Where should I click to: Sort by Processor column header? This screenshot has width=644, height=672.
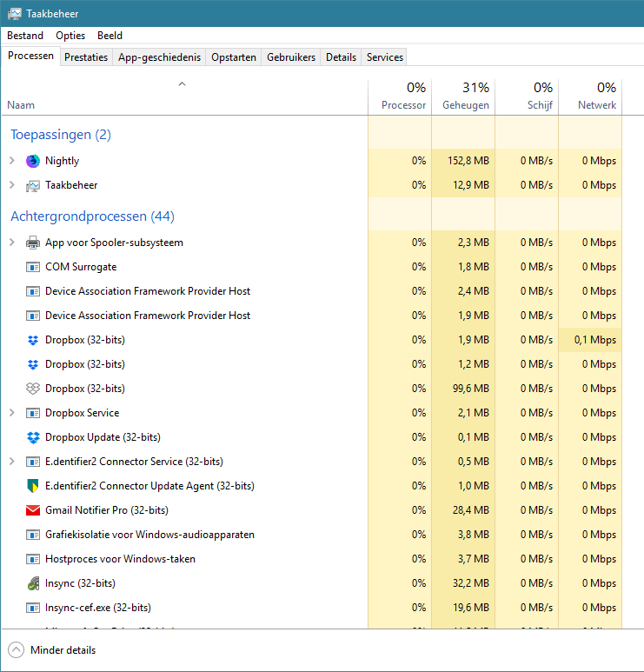(399, 97)
